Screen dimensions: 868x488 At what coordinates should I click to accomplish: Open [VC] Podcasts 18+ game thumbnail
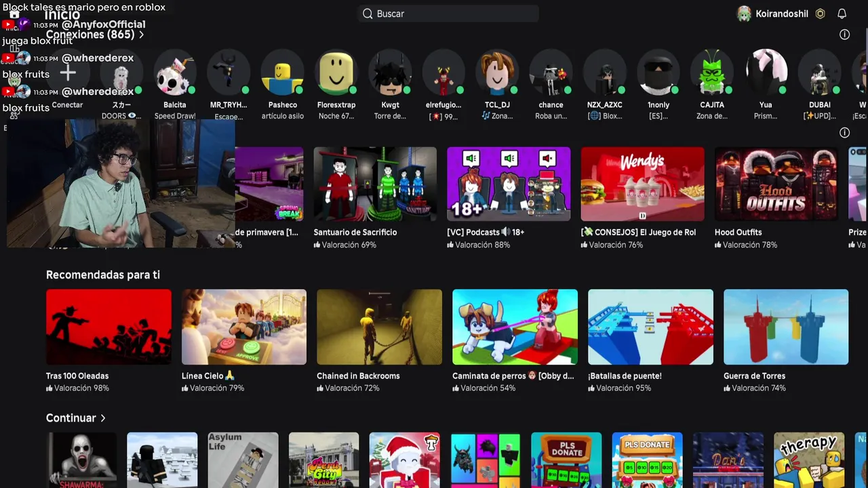tap(509, 184)
